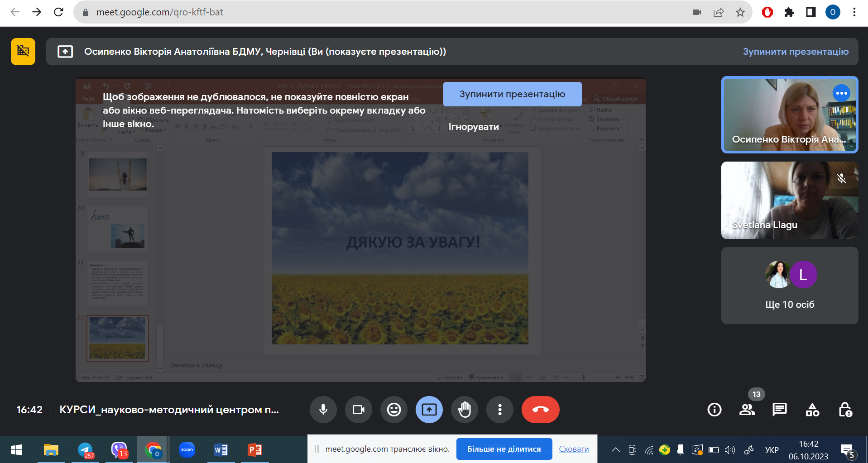This screenshot has height=463, width=868.
Task: Click Chrome icon on taskbar
Action: pyautogui.click(x=153, y=450)
